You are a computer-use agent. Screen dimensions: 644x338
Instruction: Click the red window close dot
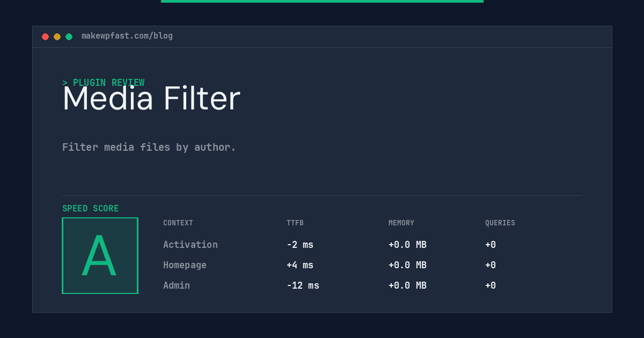[x=45, y=37]
